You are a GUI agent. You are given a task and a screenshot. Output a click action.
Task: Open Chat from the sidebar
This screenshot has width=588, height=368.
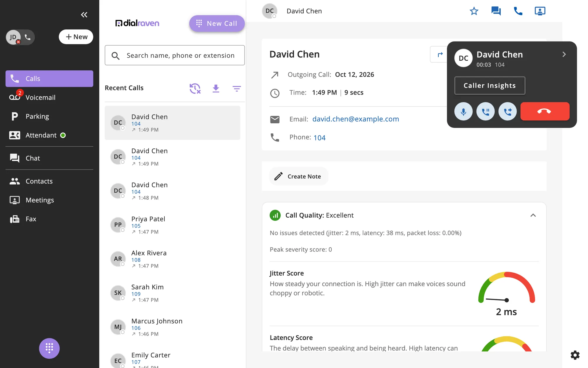point(49,158)
